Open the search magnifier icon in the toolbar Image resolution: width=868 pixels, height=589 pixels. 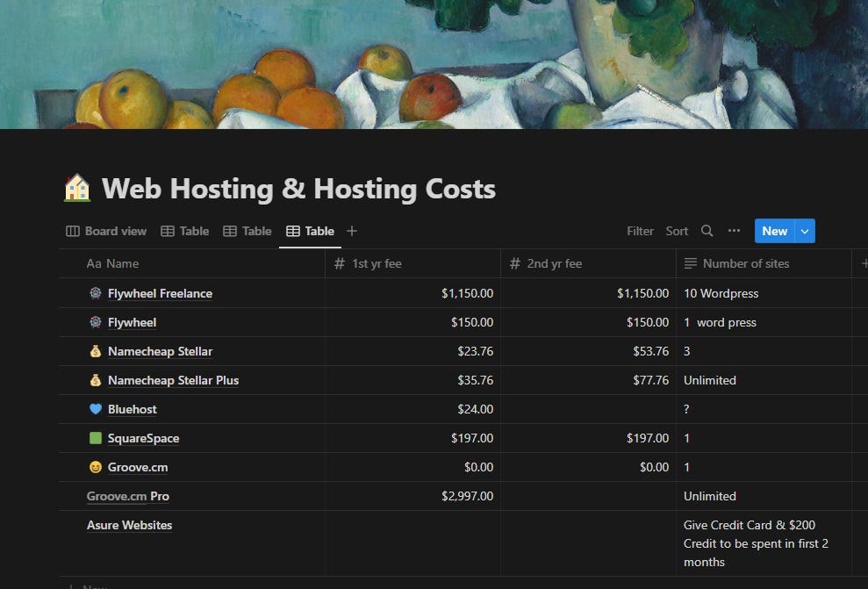pyautogui.click(x=707, y=231)
